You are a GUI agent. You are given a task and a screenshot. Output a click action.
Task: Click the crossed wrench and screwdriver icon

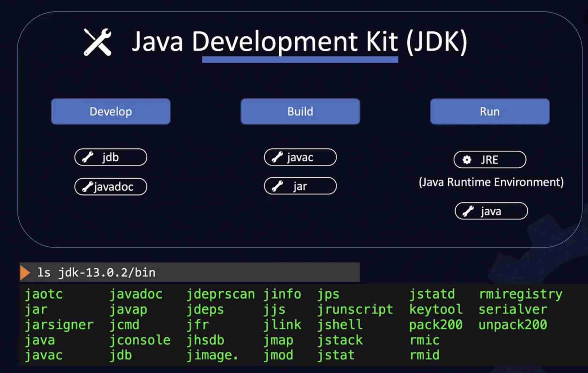(x=97, y=42)
